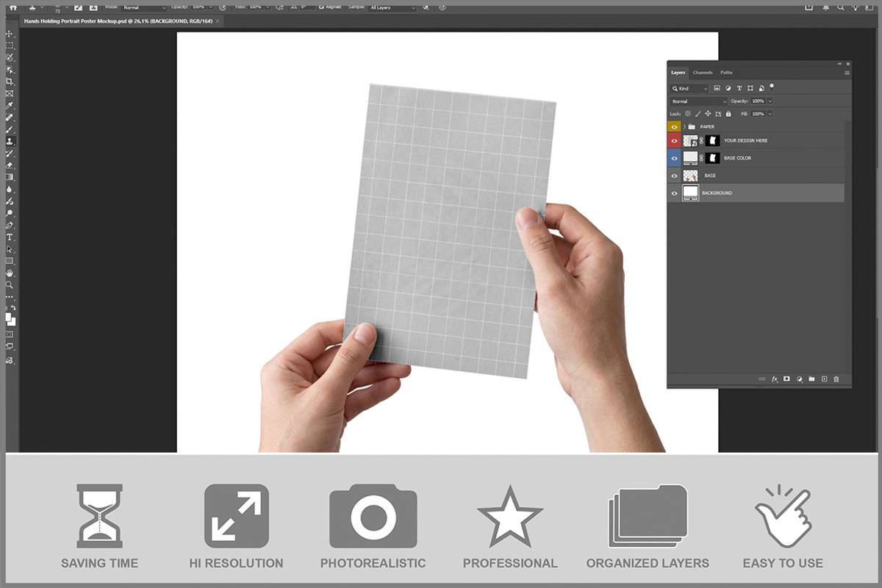Expand the PAPER group
Screen dimensions: 882x588
click(684, 127)
